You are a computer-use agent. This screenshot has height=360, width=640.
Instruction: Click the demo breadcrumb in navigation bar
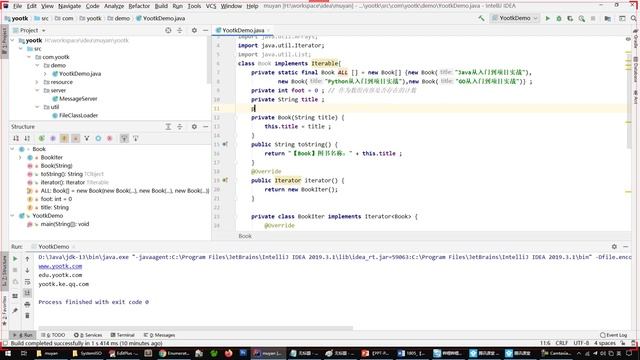pos(119,18)
